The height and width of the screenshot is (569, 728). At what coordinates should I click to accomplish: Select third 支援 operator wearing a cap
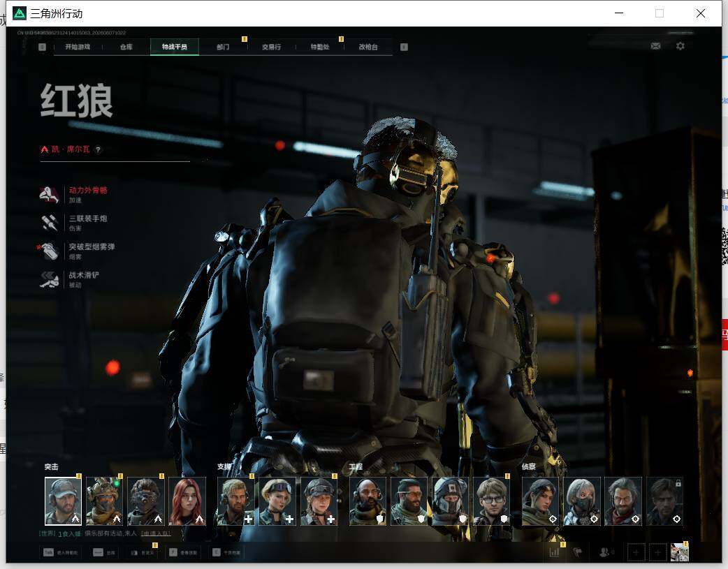(319, 501)
